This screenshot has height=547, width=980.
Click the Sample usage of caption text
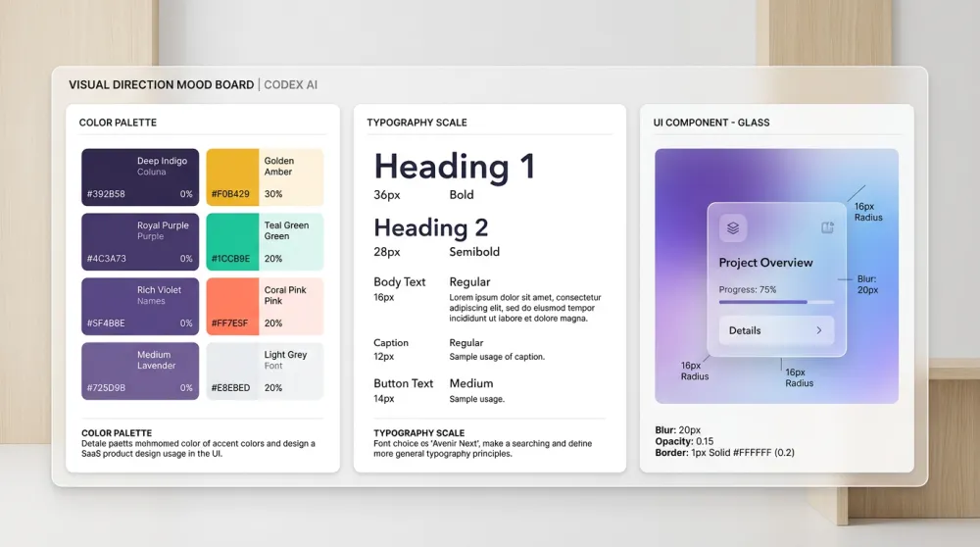pyautogui.click(x=497, y=356)
